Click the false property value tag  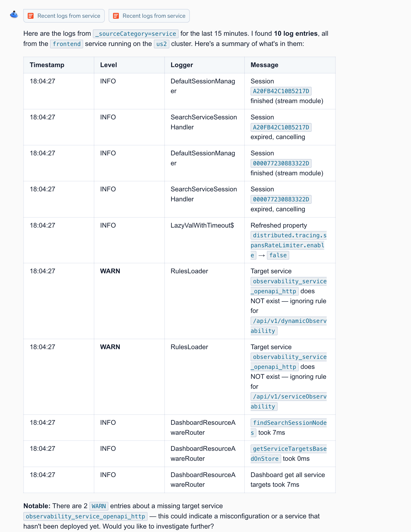[278, 255]
